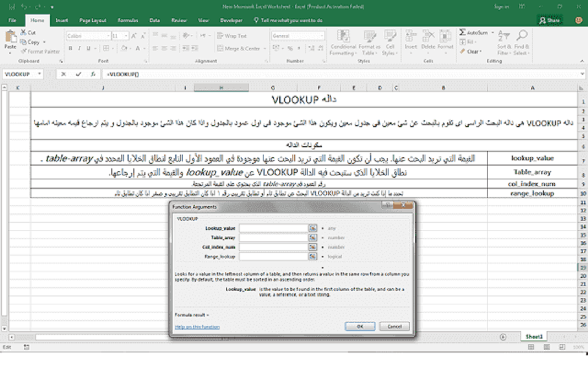Add a new sheet with plus icon
This screenshot has width=588, height=368.
tap(503, 337)
